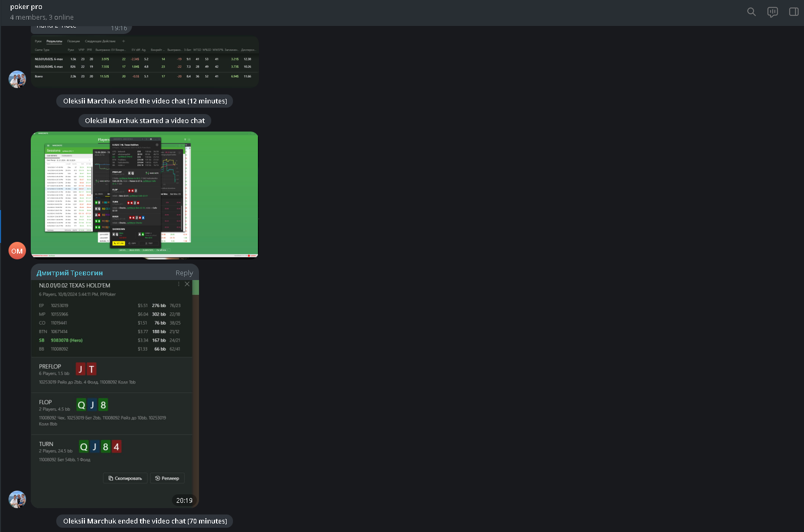Click '302 bb' stack value for MP
The width and height of the screenshot is (804, 532).
(x=159, y=315)
